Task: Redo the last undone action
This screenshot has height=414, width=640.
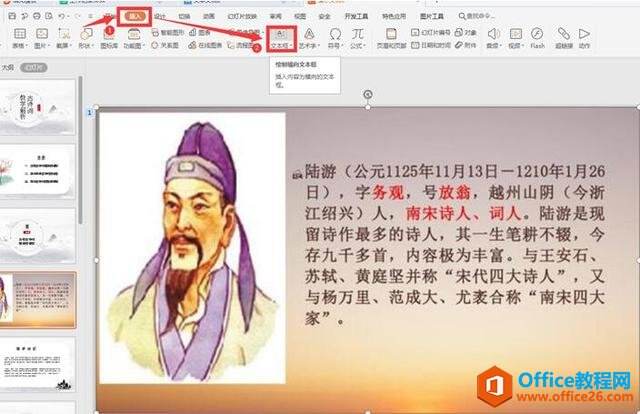Action: (x=78, y=16)
